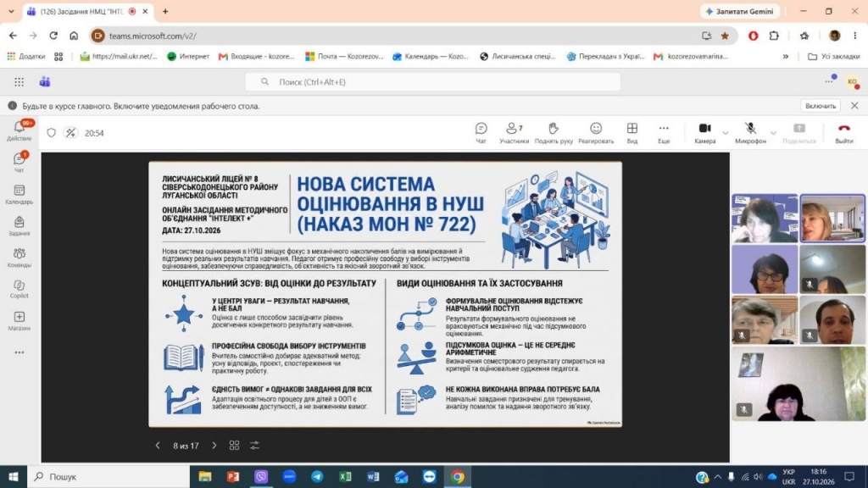Open Команды teams in sidebar
Viewport: 868px width, 488px height.
19,258
